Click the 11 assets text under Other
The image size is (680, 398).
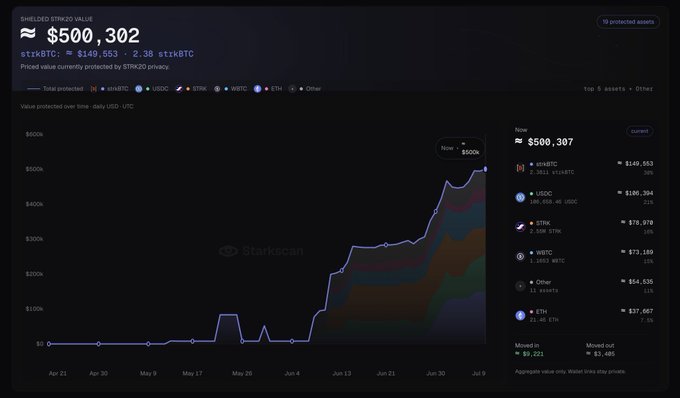[x=544, y=290]
